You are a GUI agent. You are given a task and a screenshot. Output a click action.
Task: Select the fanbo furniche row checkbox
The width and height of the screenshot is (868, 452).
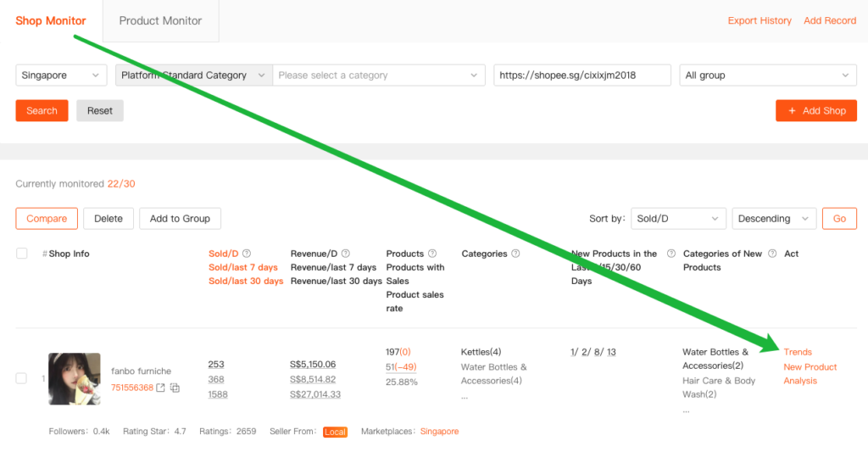coord(22,378)
